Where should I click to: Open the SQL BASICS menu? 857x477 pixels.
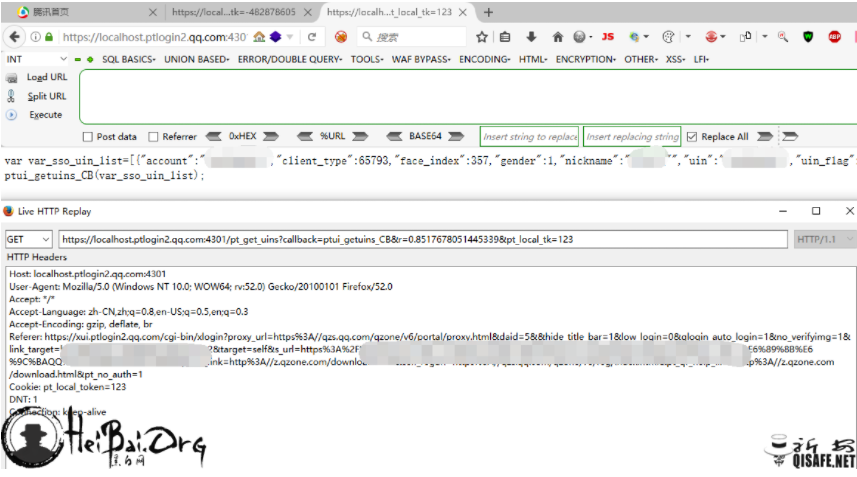point(128,59)
